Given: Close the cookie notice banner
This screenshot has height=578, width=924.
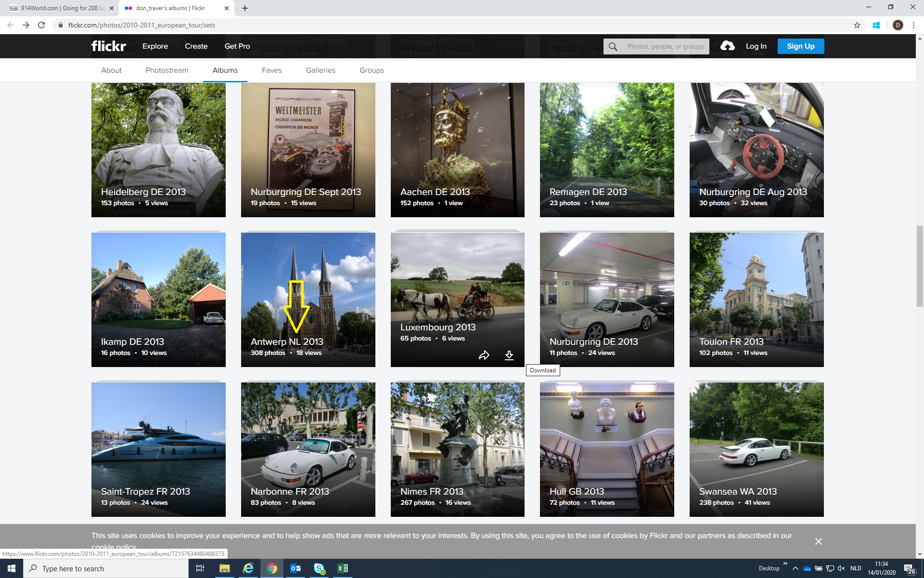Looking at the screenshot, I should (x=818, y=541).
